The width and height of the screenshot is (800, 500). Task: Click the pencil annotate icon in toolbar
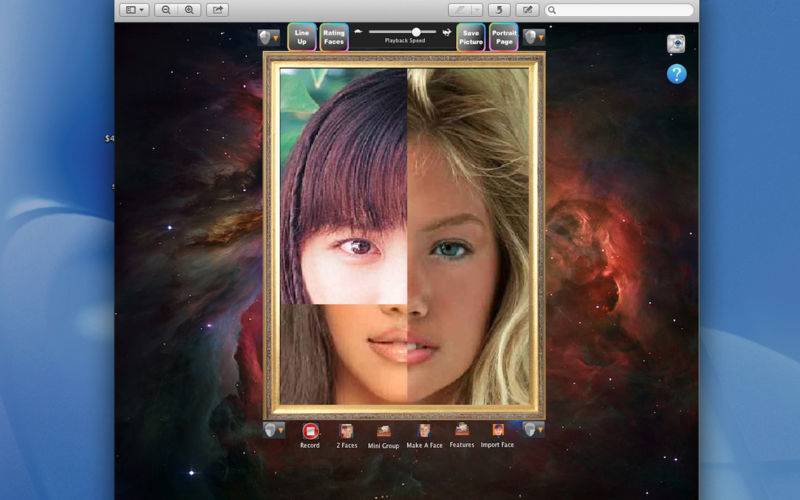coord(460,10)
